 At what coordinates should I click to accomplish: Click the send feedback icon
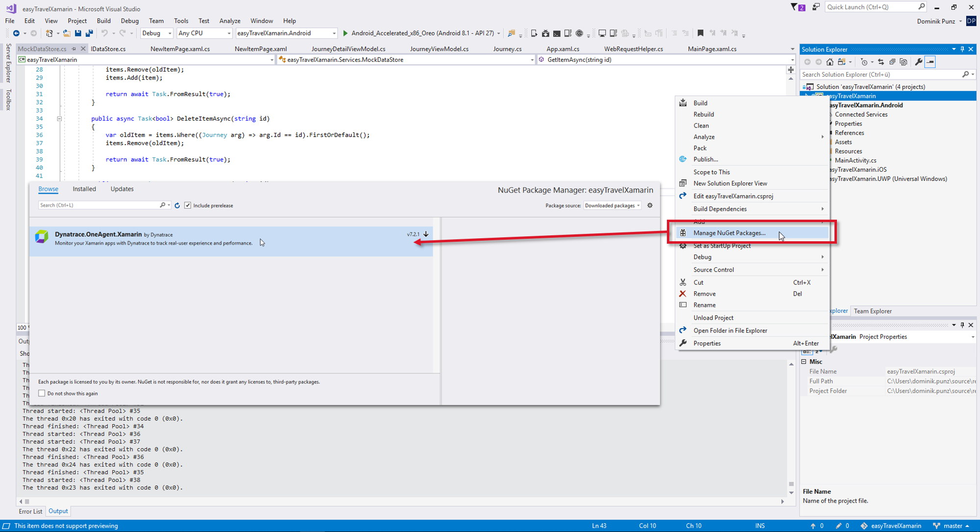[816, 7]
